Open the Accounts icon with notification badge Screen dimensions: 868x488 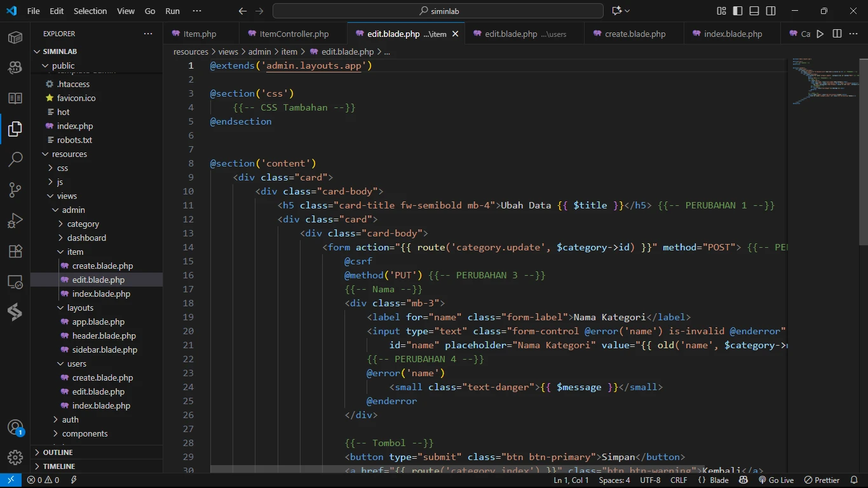click(x=15, y=427)
